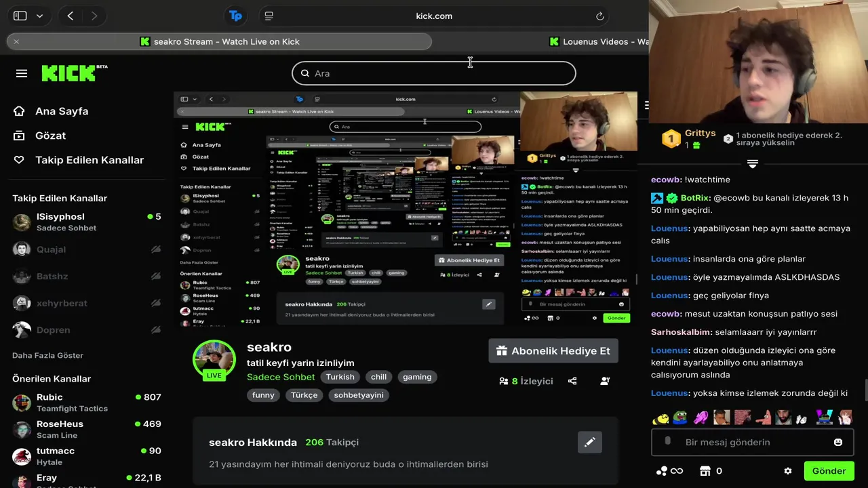
Task: Open tutmacc recommended channel
Action: 86,455
